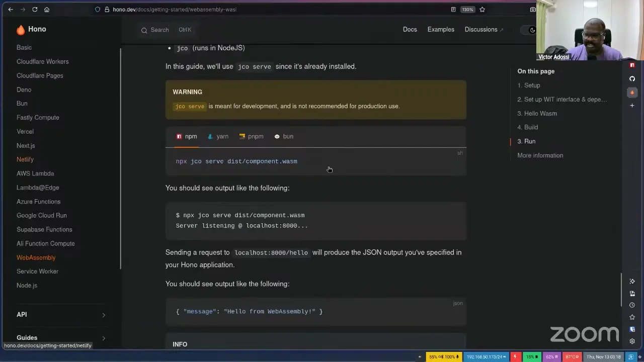The height and width of the screenshot is (362, 644).
Task: Click the blue tray icon beside the clock
Action: [631, 357]
